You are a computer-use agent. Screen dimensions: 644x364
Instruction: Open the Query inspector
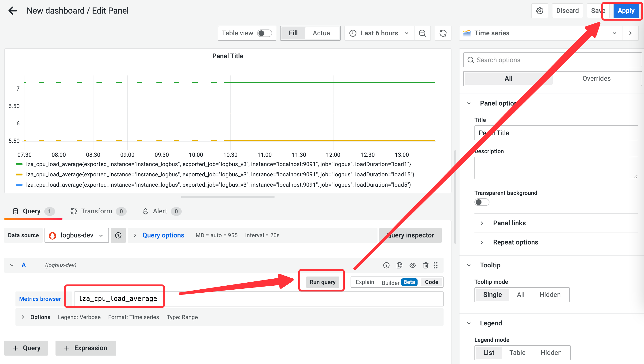pos(410,235)
